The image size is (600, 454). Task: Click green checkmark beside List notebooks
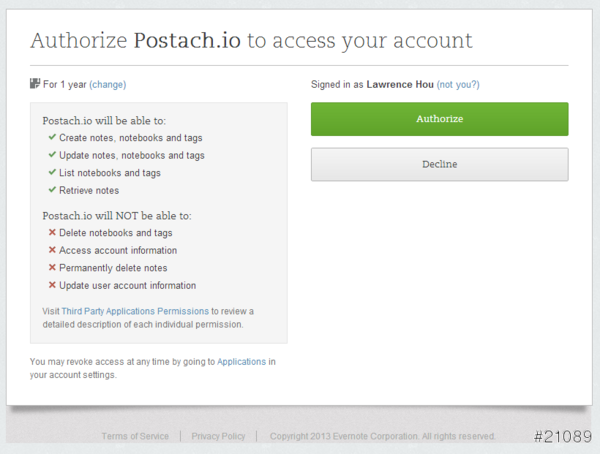[x=52, y=173]
